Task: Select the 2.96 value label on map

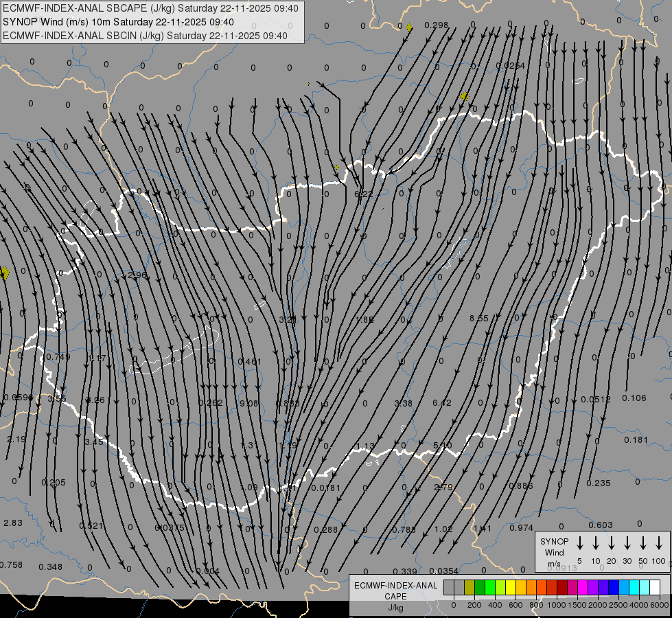Action: click(137, 275)
